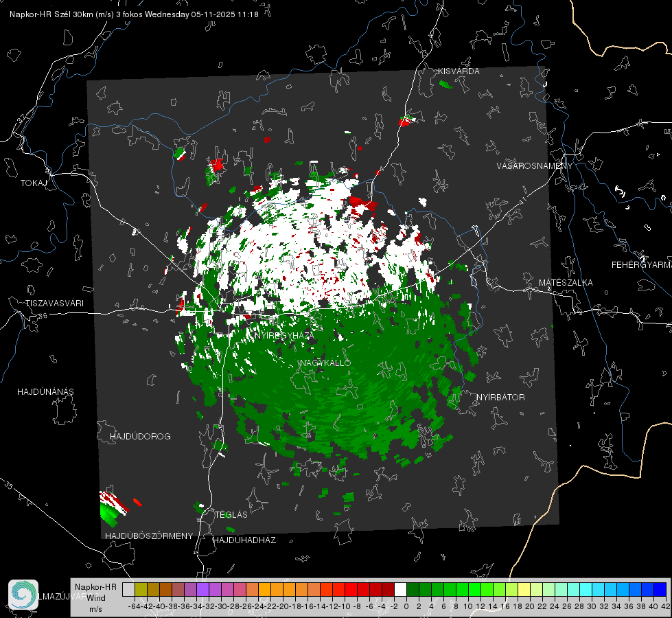The width and height of the screenshot is (672, 618).
Task: Click the FEHÉRGYARMAT label at the right edge
Action: (641, 265)
